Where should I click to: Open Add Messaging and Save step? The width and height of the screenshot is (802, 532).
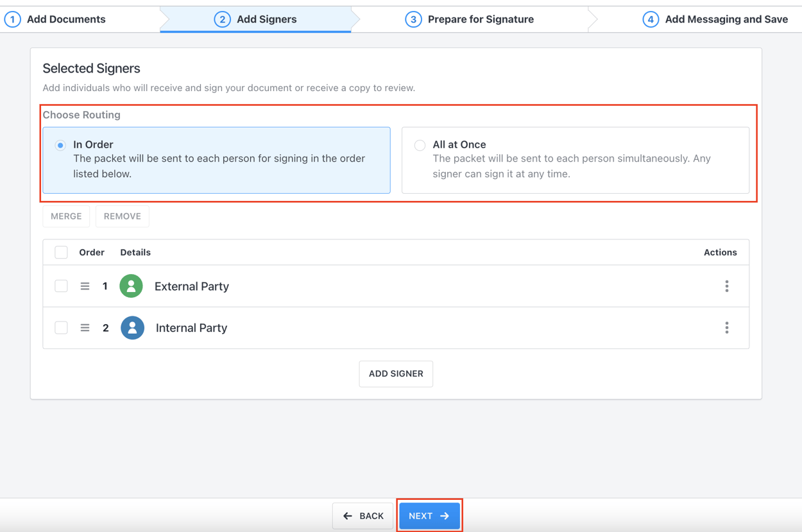(x=715, y=19)
